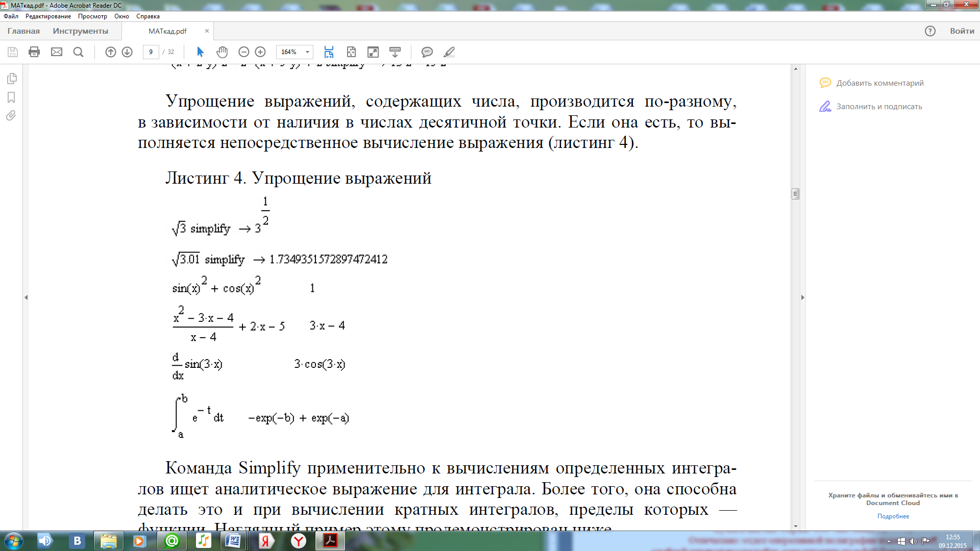Sign in with the Войти button
The height and width of the screenshot is (551, 980).
coord(962,31)
